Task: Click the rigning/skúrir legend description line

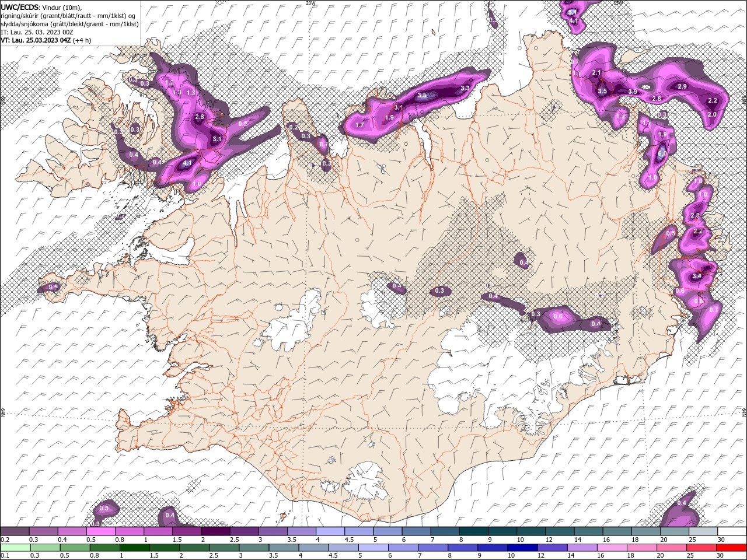Action: pos(68,16)
